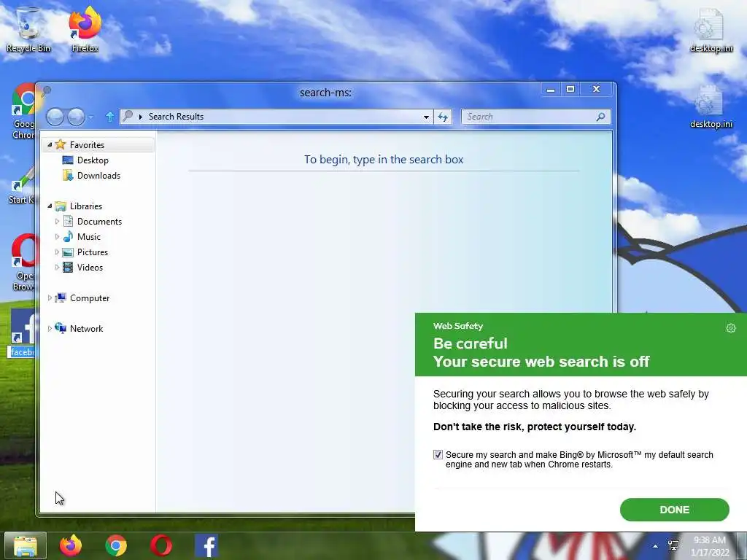Image resolution: width=747 pixels, height=560 pixels.
Task: Open the Google Chrome desktop shortcut
Action: click(x=23, y=112)
